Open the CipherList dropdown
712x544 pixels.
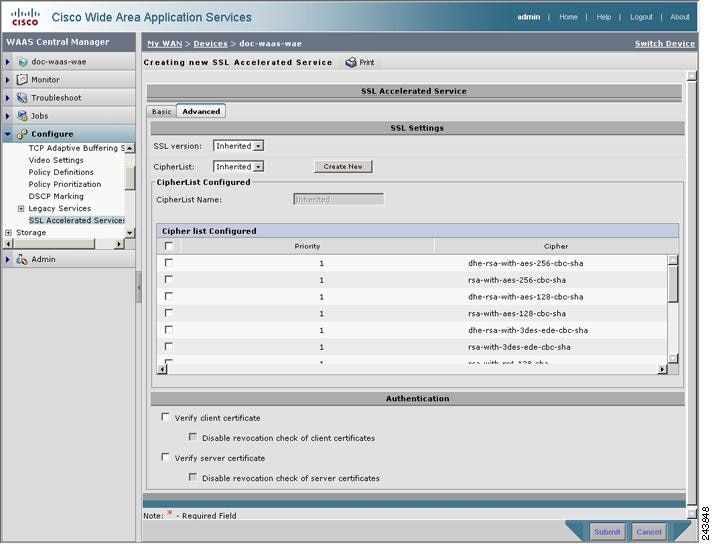[x=238, y=167]
